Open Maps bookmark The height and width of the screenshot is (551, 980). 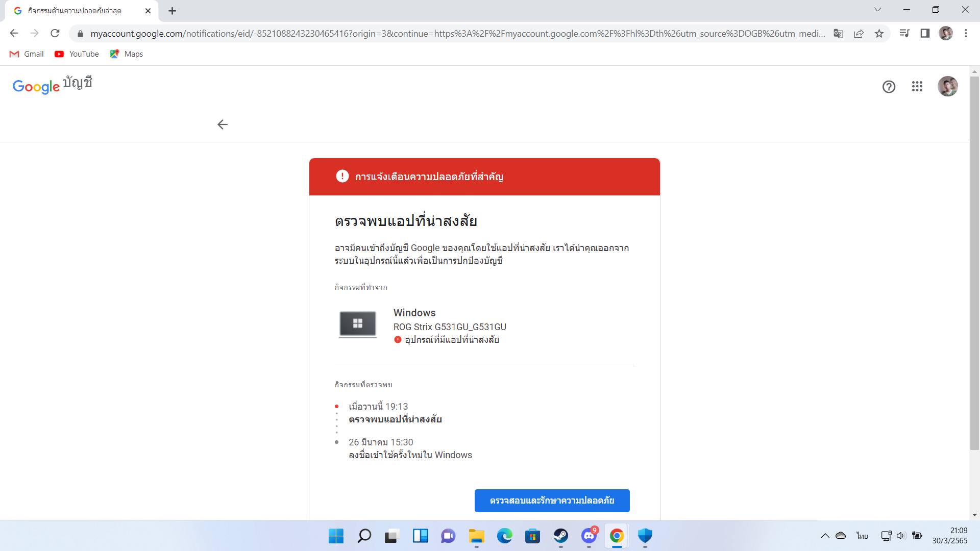[127, 54]
